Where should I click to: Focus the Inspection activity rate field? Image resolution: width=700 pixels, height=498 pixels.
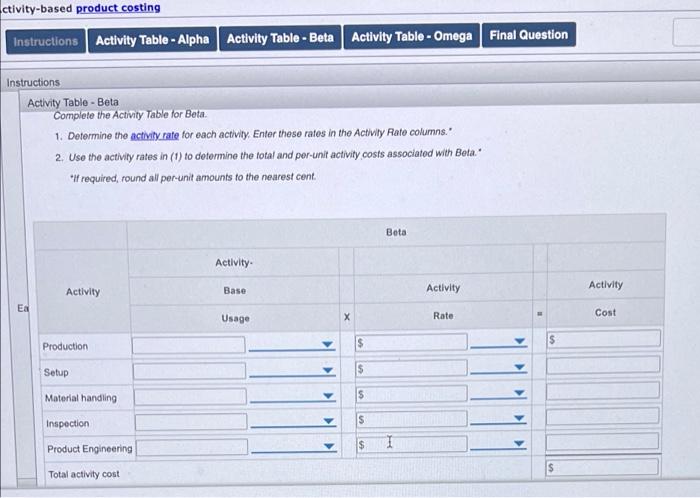pos(412,419)
